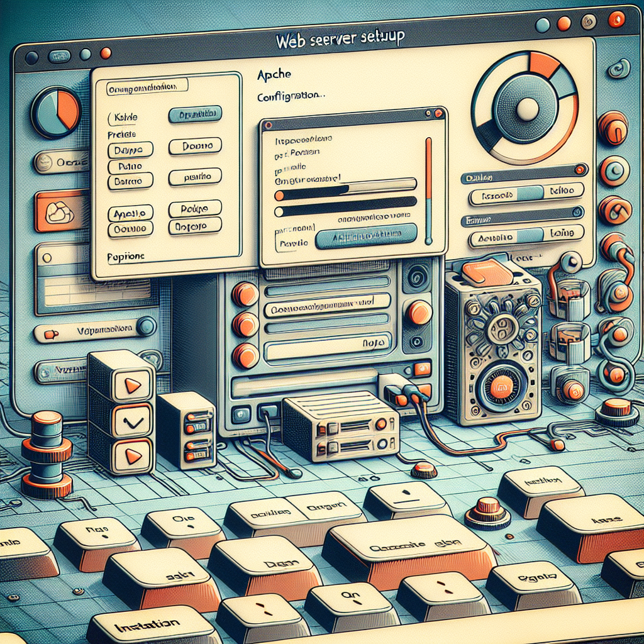
Task: Click the blue highlighted button in left configuration panel
Action: 195,115
